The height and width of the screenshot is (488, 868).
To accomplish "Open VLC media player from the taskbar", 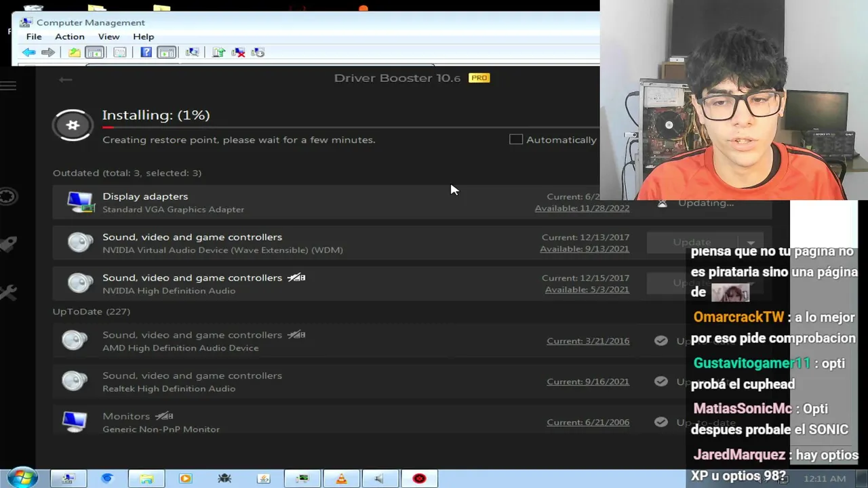I will pos(341,479).
